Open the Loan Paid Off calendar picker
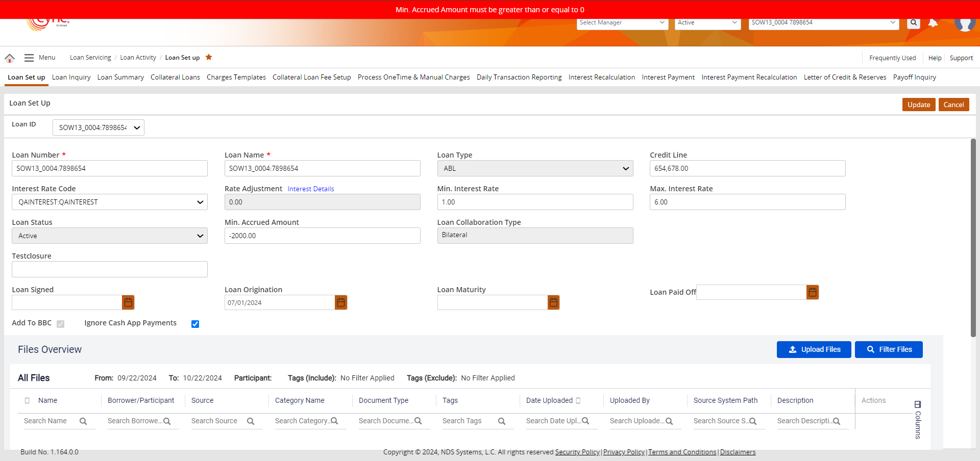The height and width of the screenshot is (461, 980). (813, 292)
